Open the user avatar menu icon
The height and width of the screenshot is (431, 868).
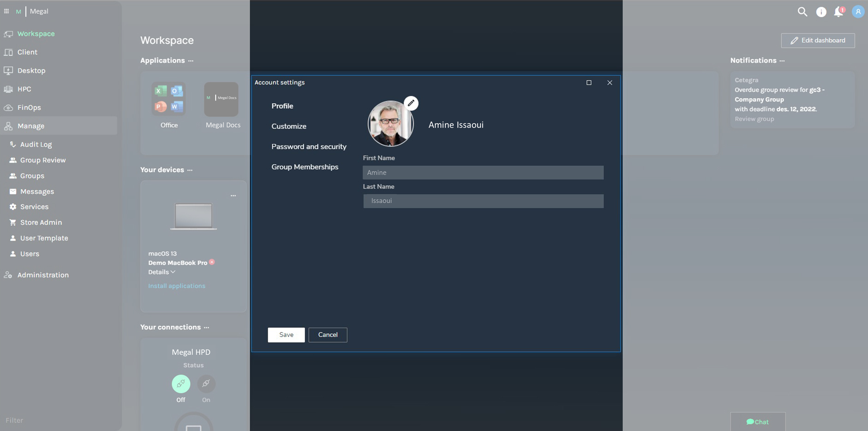pos(858,12)
